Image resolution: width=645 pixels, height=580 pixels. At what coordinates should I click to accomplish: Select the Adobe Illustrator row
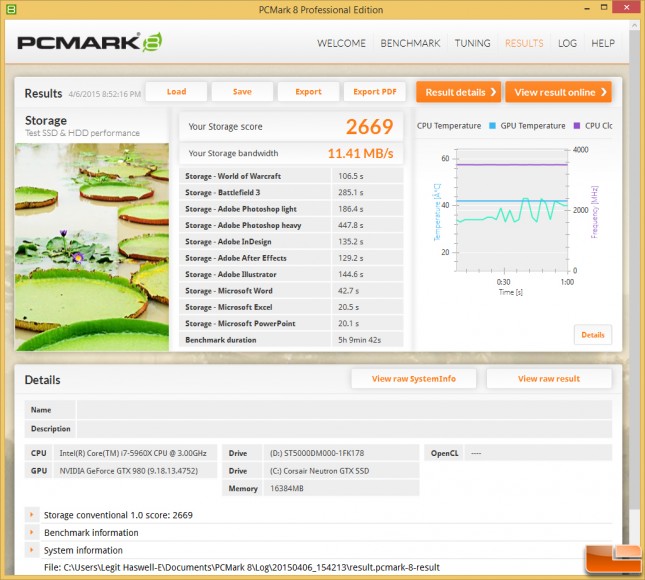291,274
